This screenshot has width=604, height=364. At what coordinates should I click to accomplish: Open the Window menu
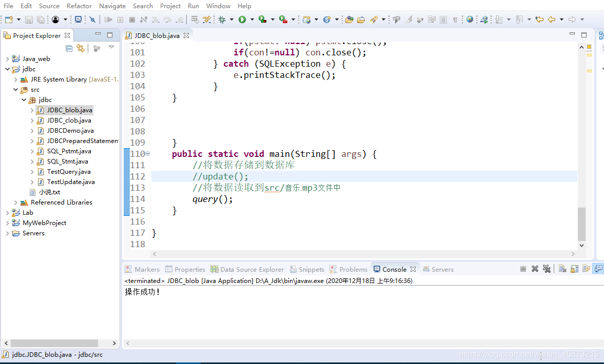coord(218,6)
